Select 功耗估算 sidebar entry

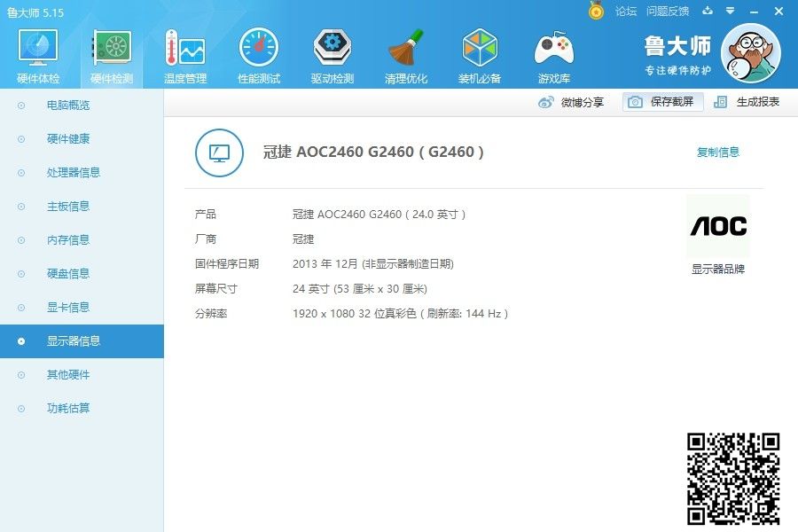(68, 409)
